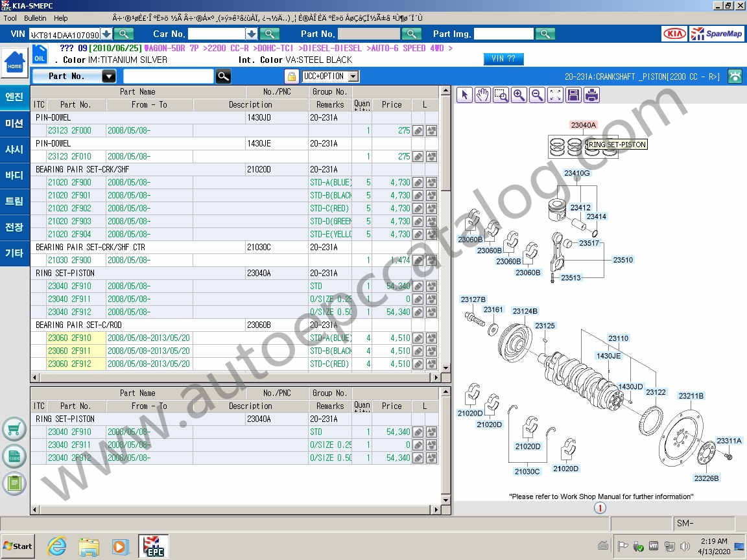Select the 23510 connecting rod callout

pos(622,260)
